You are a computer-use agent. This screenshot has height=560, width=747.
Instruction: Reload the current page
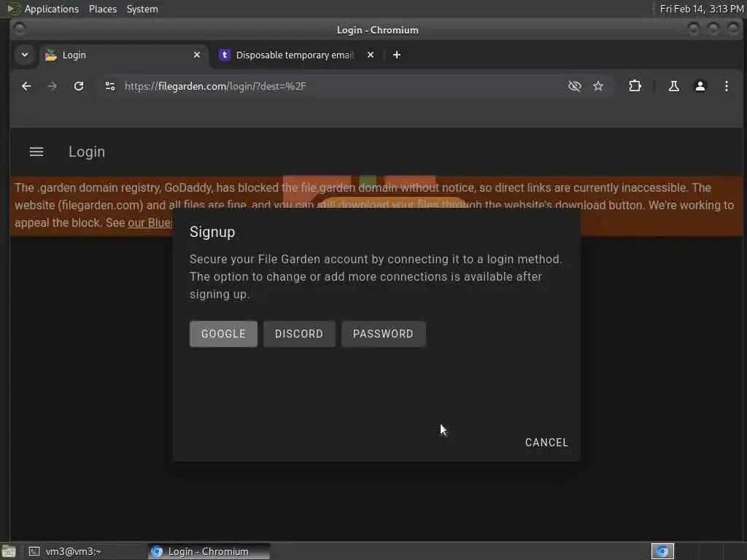(x=79, y=86)
